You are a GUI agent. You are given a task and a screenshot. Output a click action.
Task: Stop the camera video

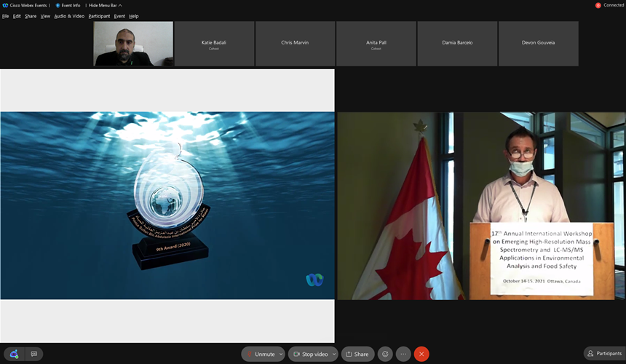coord(312,354)
